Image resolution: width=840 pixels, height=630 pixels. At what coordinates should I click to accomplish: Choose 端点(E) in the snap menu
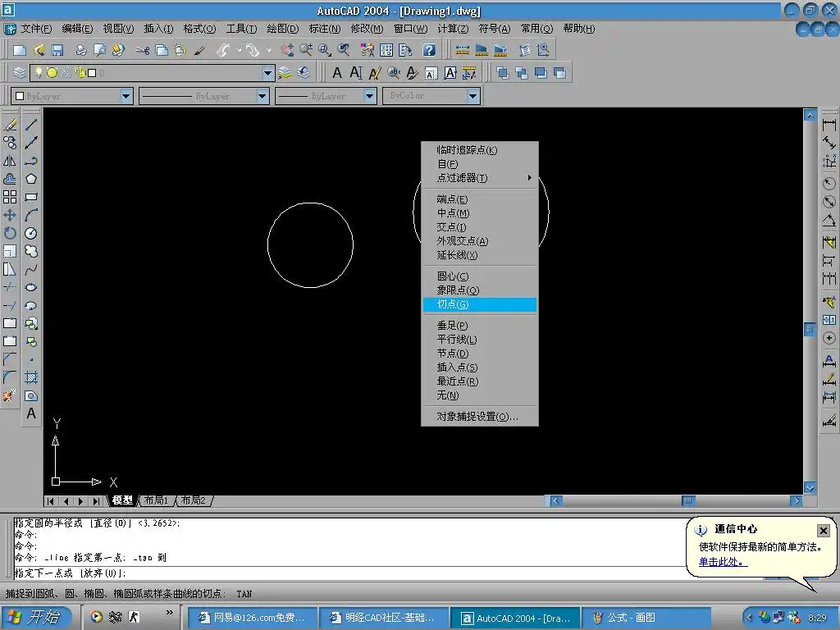click(x=479, y=199)
